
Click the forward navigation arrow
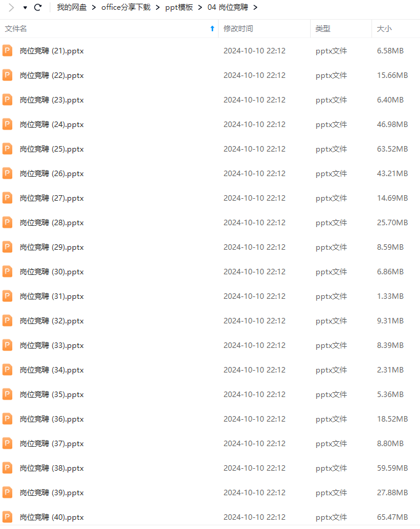pyautogui.click(x=11, y=7)
